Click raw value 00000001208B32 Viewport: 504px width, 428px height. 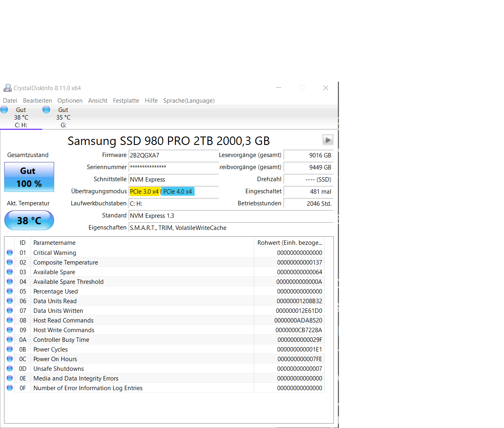[x=299, y=301]
